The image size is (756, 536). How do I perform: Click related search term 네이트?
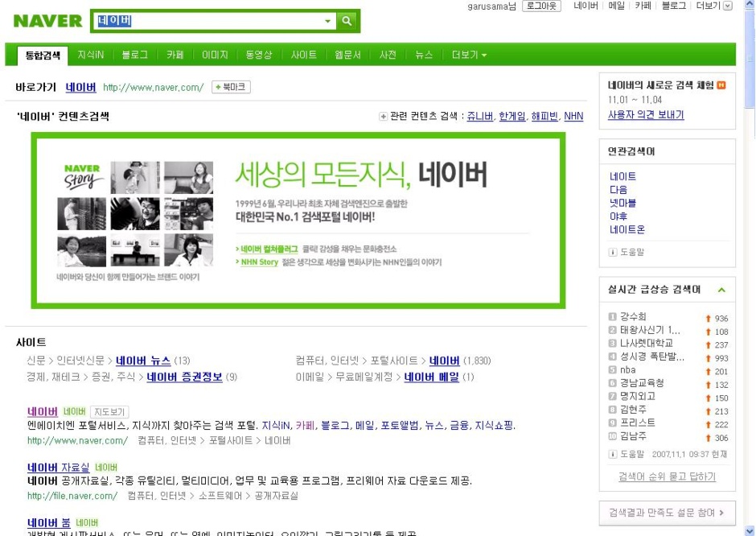point(622,176)
